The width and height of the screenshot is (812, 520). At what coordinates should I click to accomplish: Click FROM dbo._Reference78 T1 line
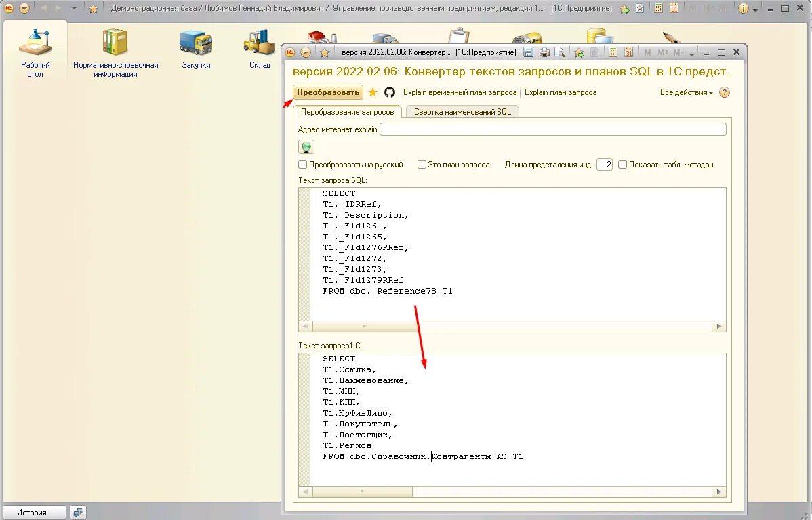(387, 291)
